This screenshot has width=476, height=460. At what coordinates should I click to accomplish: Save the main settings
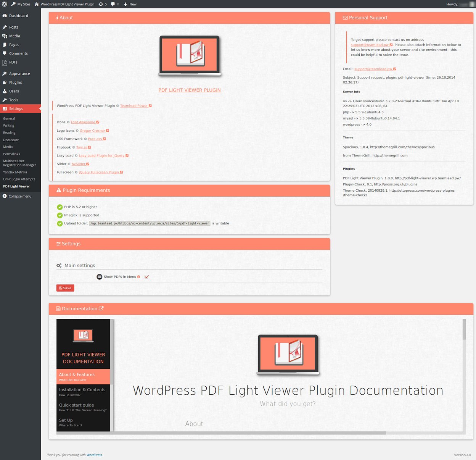click(x=65, y=288)
